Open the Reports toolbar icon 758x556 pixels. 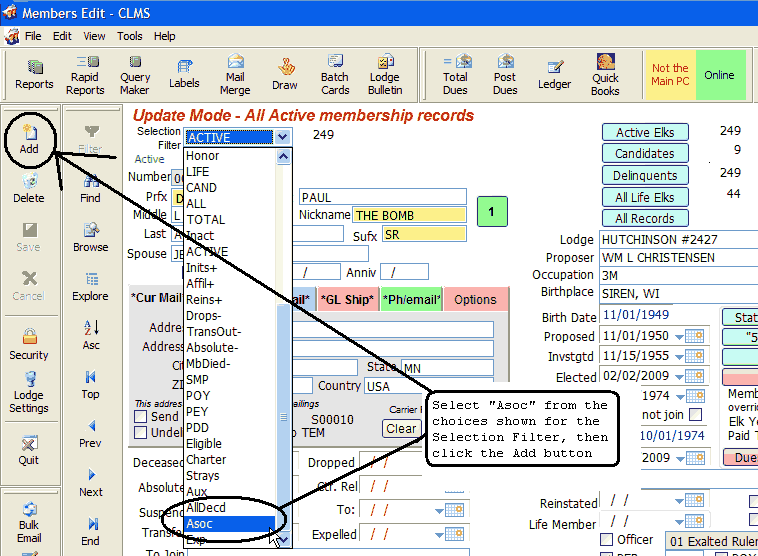click(x=34, y=75)
